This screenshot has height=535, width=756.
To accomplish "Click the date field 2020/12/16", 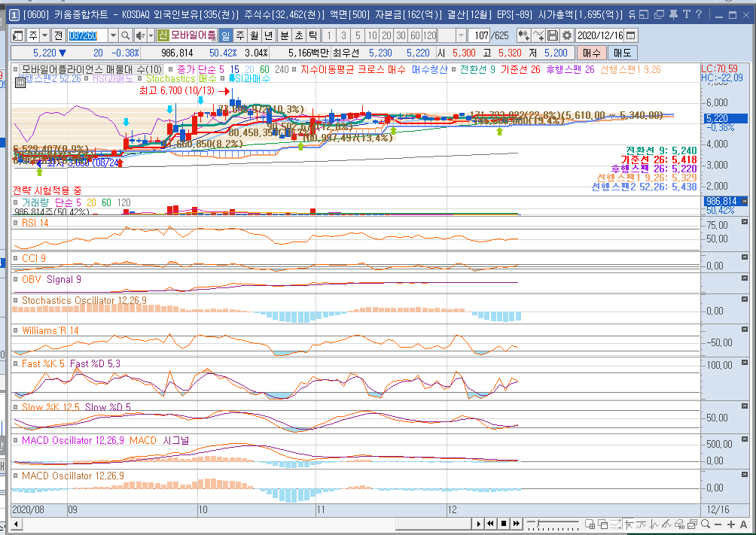I will pos(600,35).
